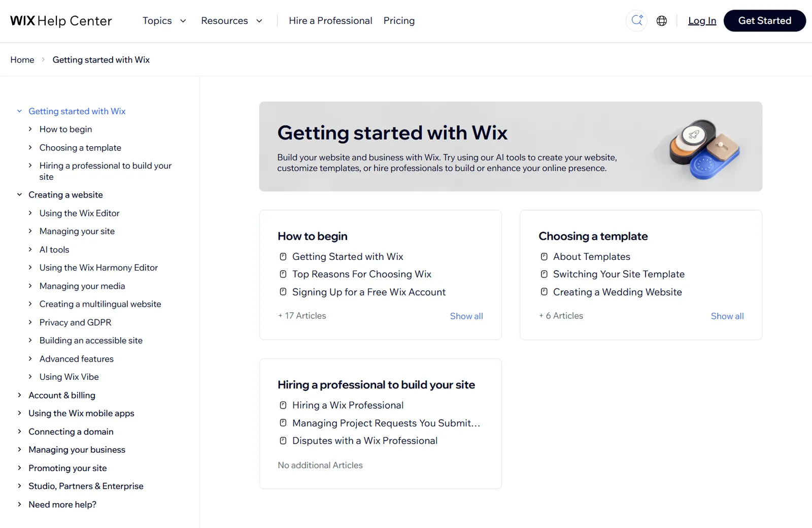Select Creating a multilingual website
The image size is (812, 528).
[100, 304]
